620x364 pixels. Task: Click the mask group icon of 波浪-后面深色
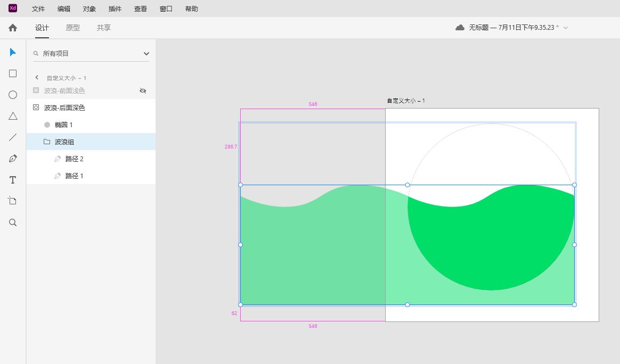click(36, 107)
